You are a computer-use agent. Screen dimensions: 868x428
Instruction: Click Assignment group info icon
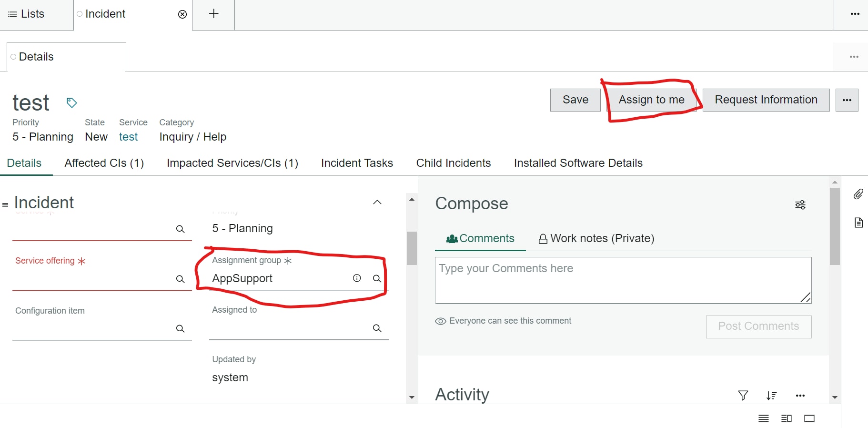pyautogui.click(x=357, y=278)
